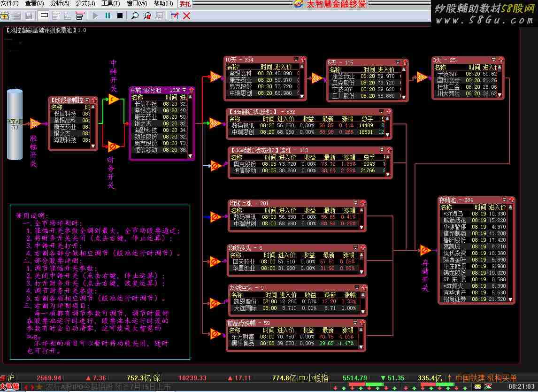538x392 pixels.
Task: Click red up-arrow icon on 阶段涨幅控 pool
Action: (94, 100)
